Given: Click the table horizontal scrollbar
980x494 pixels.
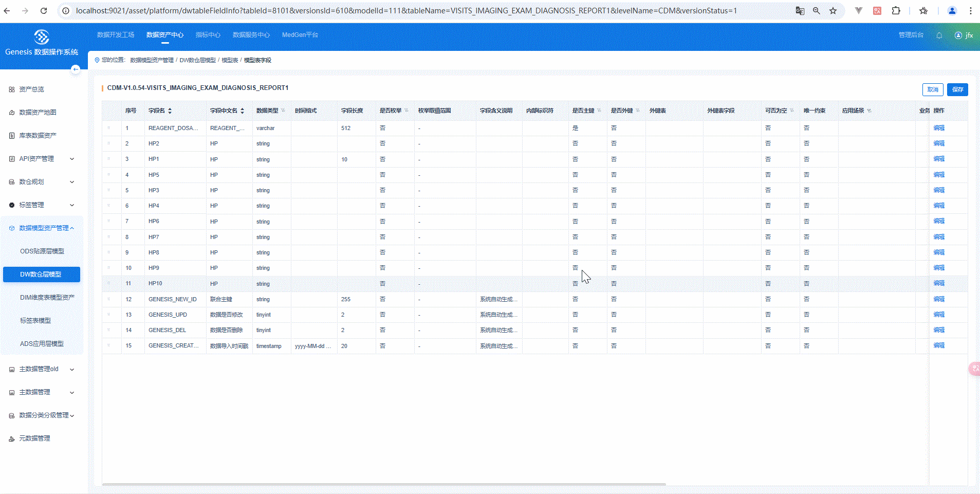Looking at the screenshot, I should 384,484.
